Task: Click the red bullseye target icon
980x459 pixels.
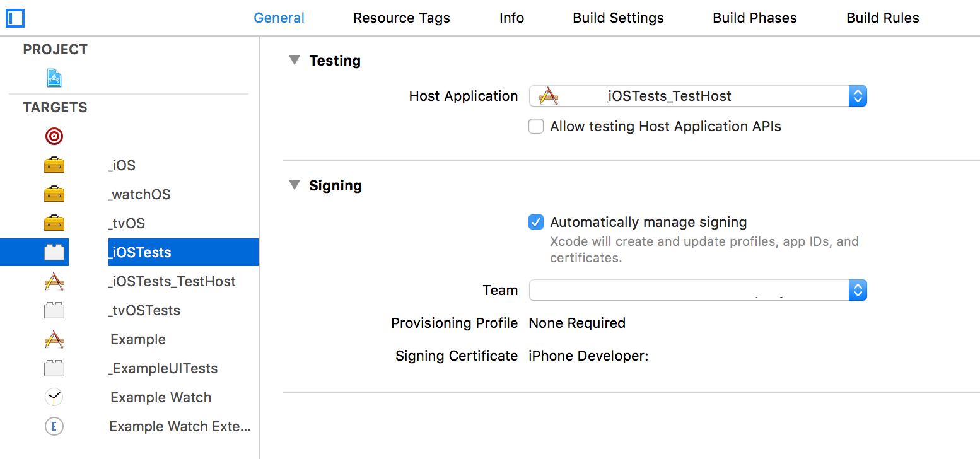Action: coord(54,136)
